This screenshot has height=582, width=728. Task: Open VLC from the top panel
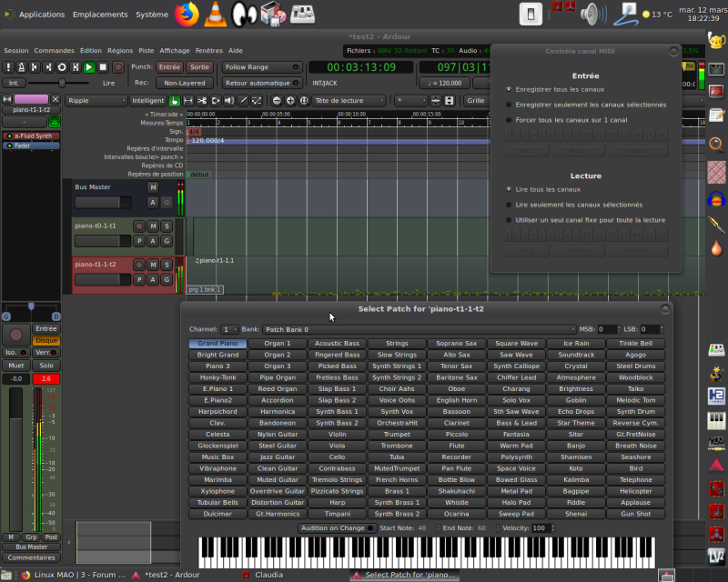click(215, 14)
